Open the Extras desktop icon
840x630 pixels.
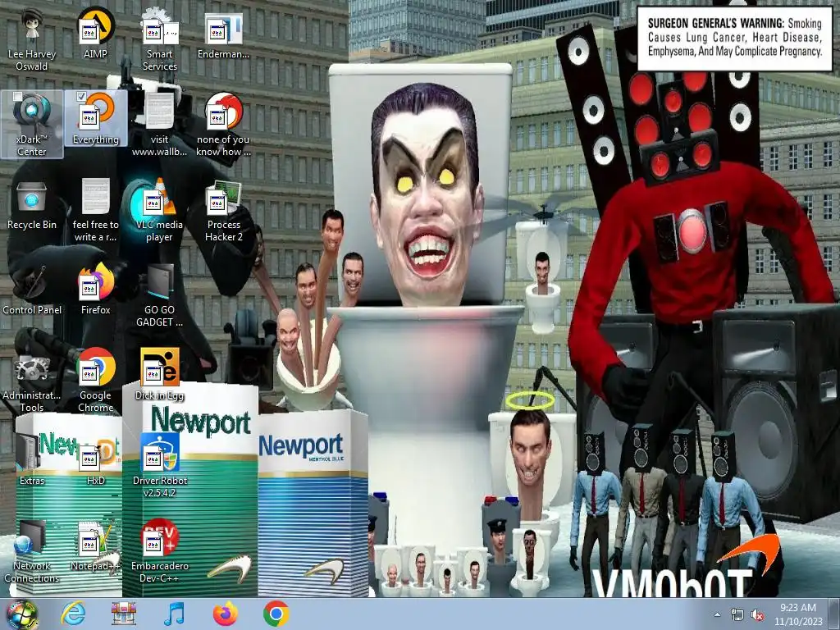coord(32,459)
